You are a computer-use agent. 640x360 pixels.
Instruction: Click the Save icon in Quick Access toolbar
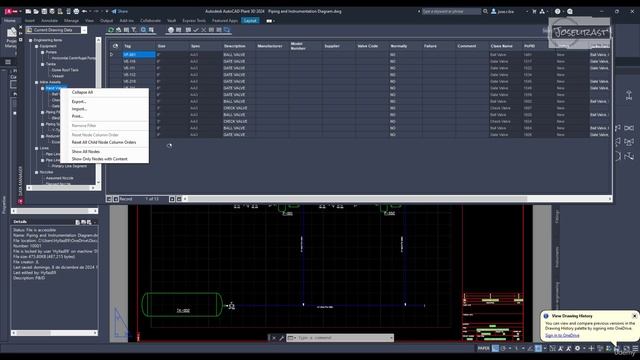pyautogui.click(x=44, y=11)
